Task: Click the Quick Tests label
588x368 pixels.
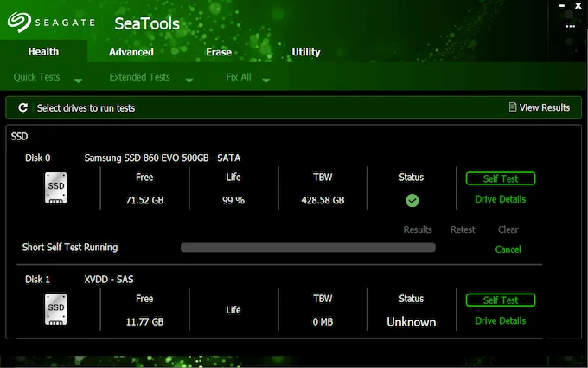Action: coord(36,77)
